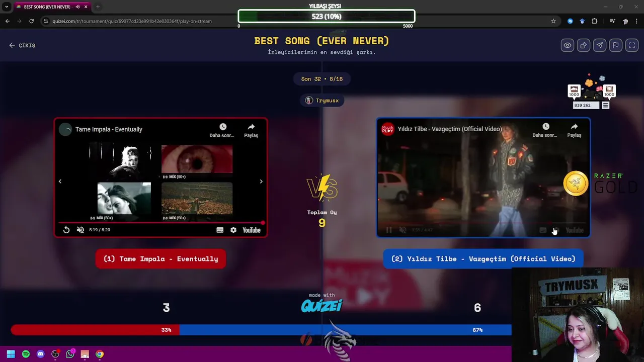
Task: Open the blue house browser extension icon
Action: click(582, 21)
